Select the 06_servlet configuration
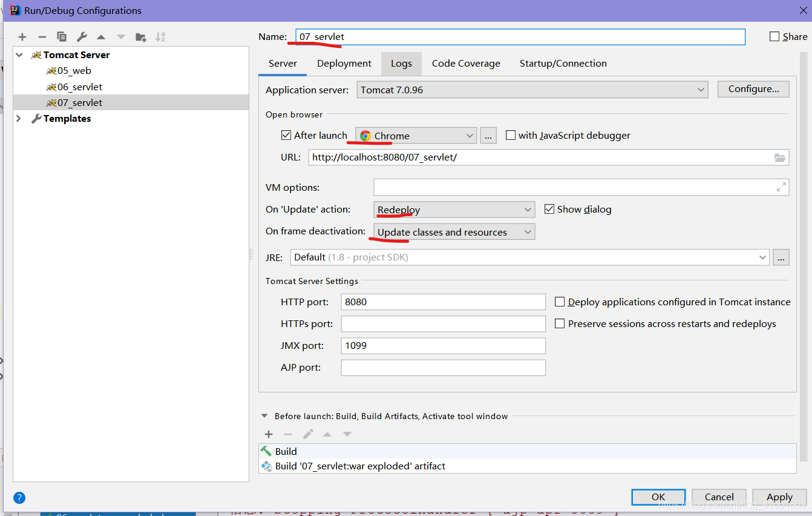This screenshot has height=516, width=812. pos(79,86)
